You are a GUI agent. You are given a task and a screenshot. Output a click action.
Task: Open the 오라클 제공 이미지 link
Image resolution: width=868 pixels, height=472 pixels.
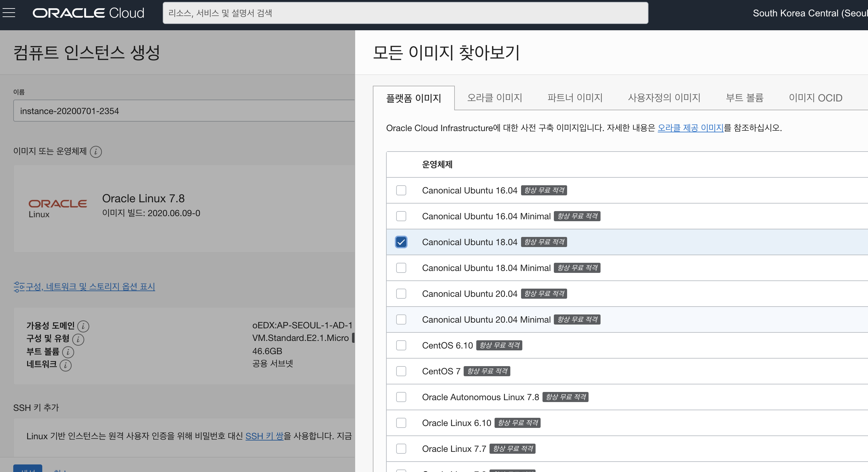click(x=690, y=128)
